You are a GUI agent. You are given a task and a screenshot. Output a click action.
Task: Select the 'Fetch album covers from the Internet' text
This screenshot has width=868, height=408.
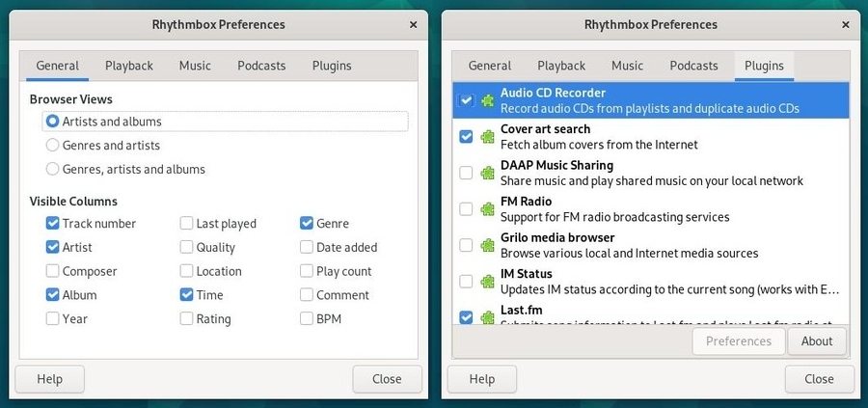(x=599, y=145)
